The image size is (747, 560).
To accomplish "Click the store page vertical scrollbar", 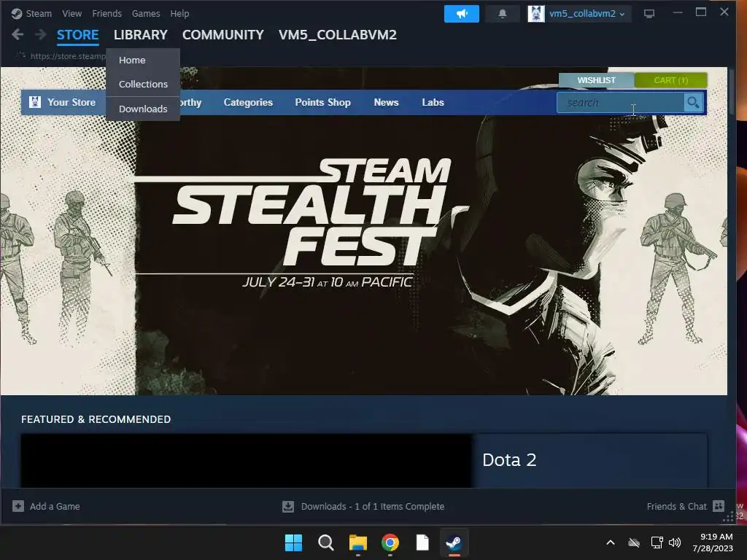I will coord(731,92).
